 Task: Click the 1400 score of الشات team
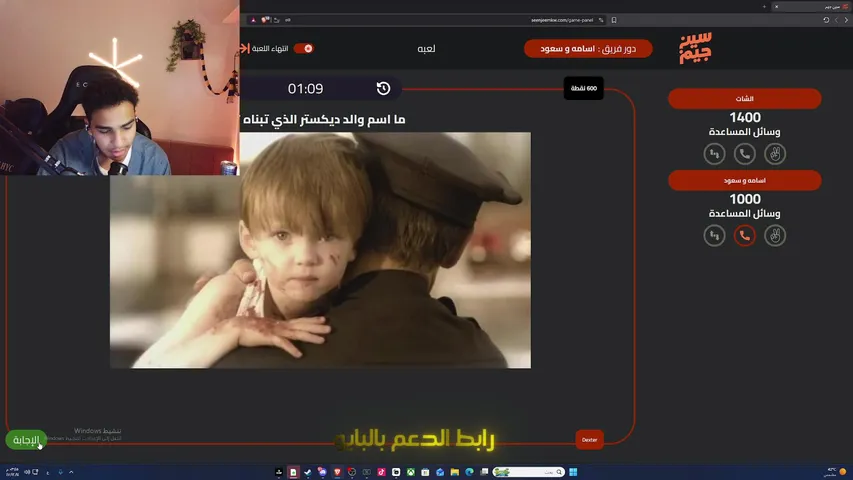tap(745, 117)
